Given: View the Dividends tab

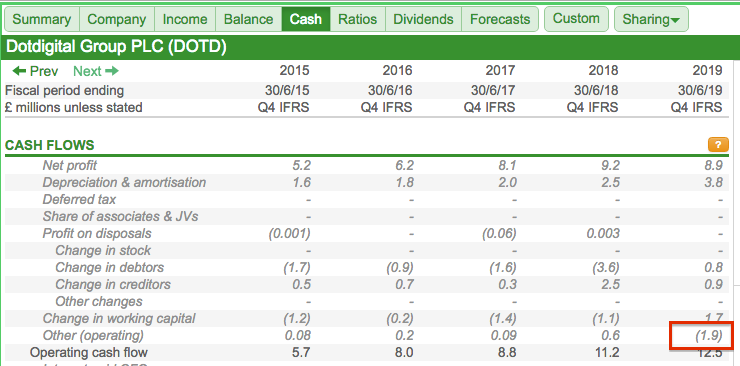Looking at the screenshot, I should [423, 19].
